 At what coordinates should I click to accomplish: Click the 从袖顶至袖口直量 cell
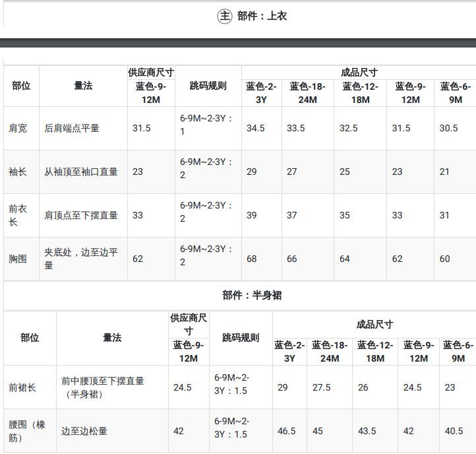coord(81,172)
